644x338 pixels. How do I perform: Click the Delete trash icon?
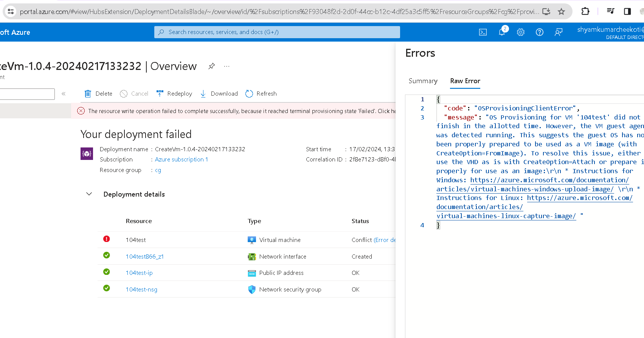88,94
